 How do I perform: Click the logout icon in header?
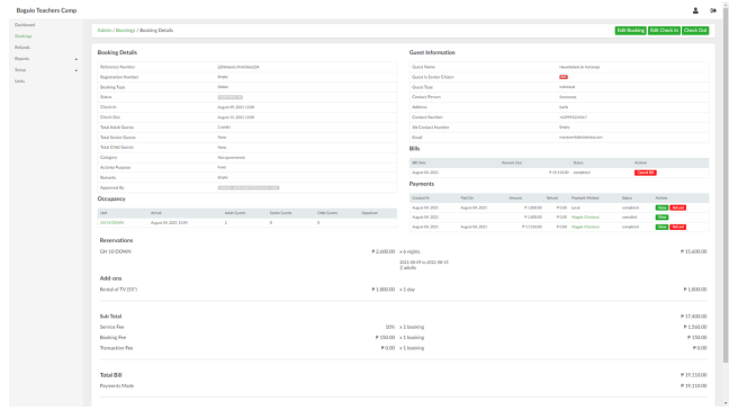[713, 10]
